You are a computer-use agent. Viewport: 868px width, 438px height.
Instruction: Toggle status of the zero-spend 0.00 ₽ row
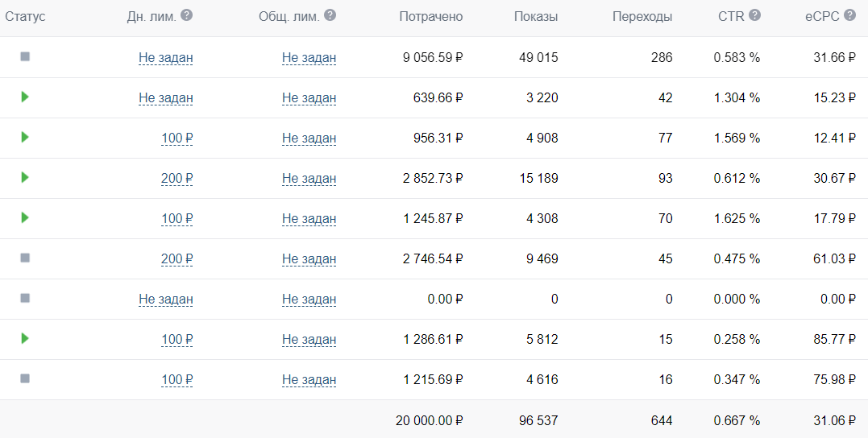[x=25, y=298]
